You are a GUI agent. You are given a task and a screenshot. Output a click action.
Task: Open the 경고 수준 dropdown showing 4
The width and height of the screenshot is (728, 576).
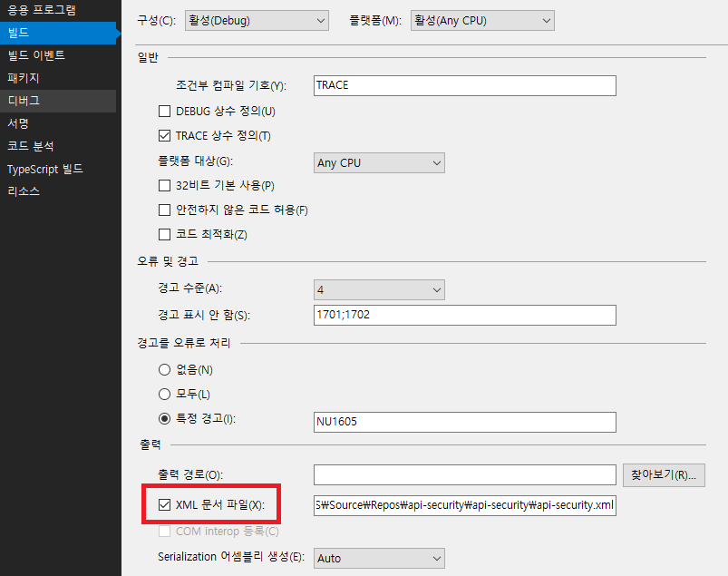[x=379, y=290]
